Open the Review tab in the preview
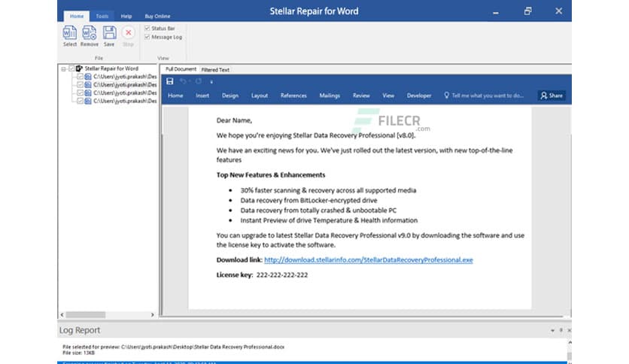629x364 pixels. (x=361, y=96)
